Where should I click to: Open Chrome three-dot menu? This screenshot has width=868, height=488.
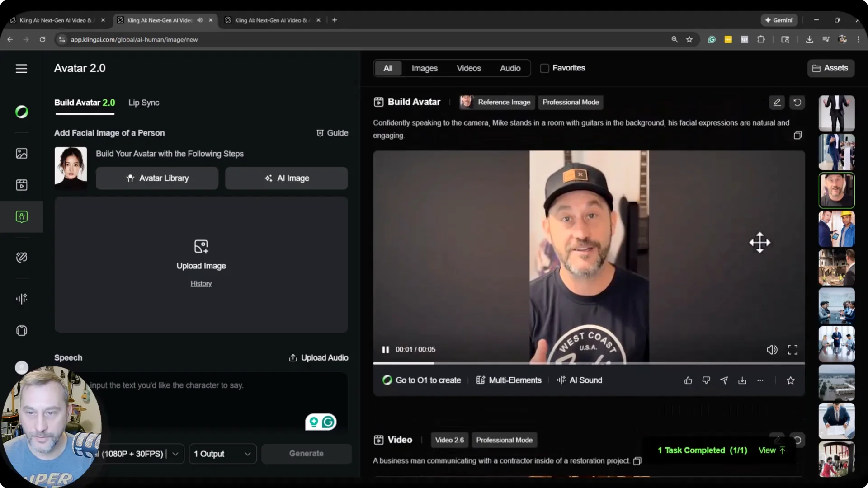(x=859, y=39)
